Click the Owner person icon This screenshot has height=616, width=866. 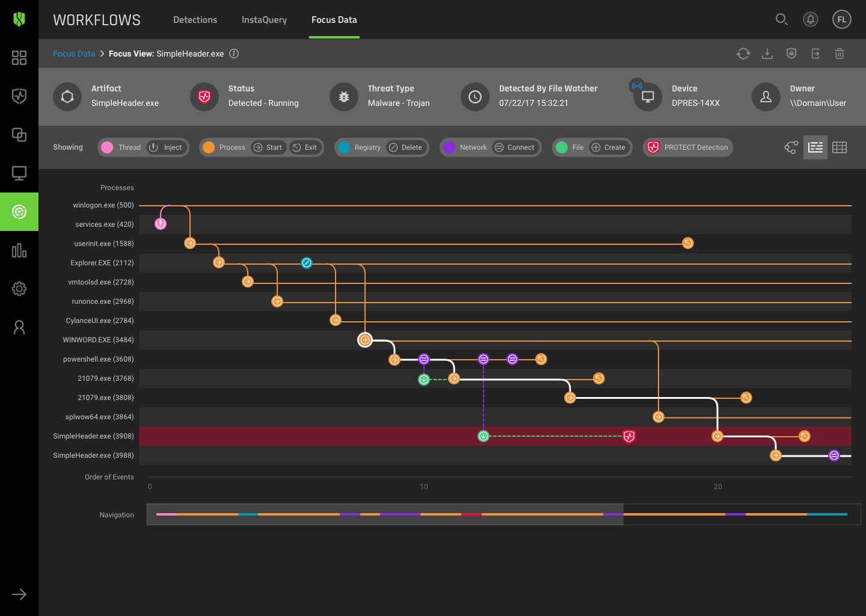tap(766, 96)
